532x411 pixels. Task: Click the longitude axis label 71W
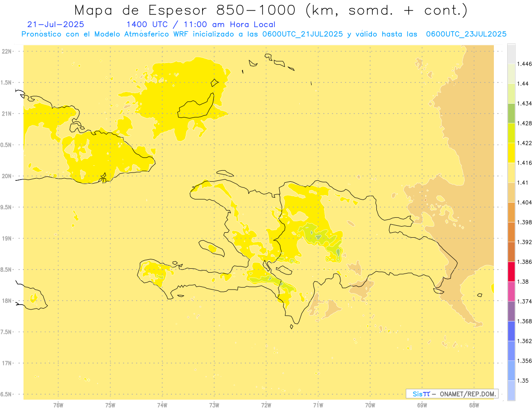pyautogui.click(x=318, y=405)
